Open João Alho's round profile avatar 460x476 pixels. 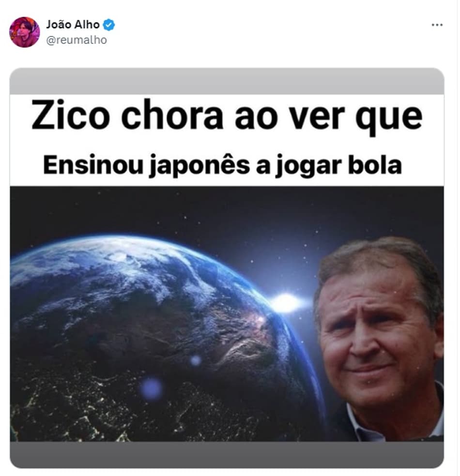click(x=25, y=32)
